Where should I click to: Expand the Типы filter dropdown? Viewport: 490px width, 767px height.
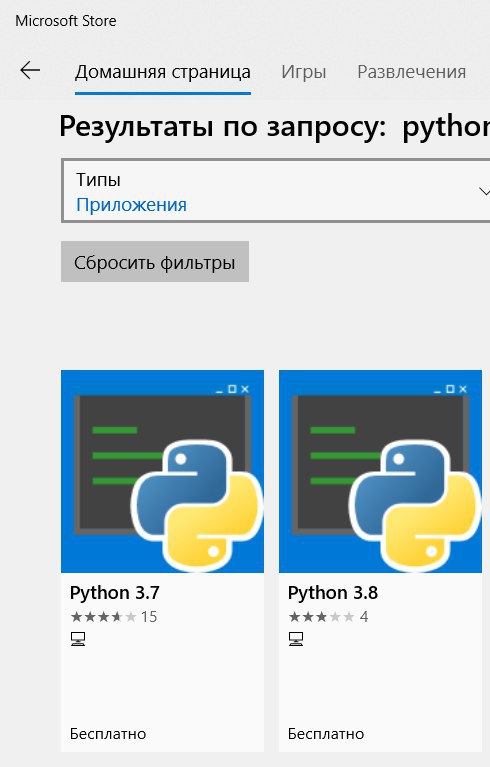[275, 191]
